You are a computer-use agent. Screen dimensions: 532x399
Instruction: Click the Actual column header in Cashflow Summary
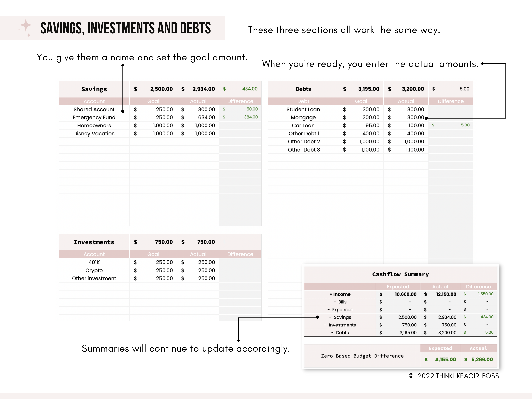click(440, 286)
